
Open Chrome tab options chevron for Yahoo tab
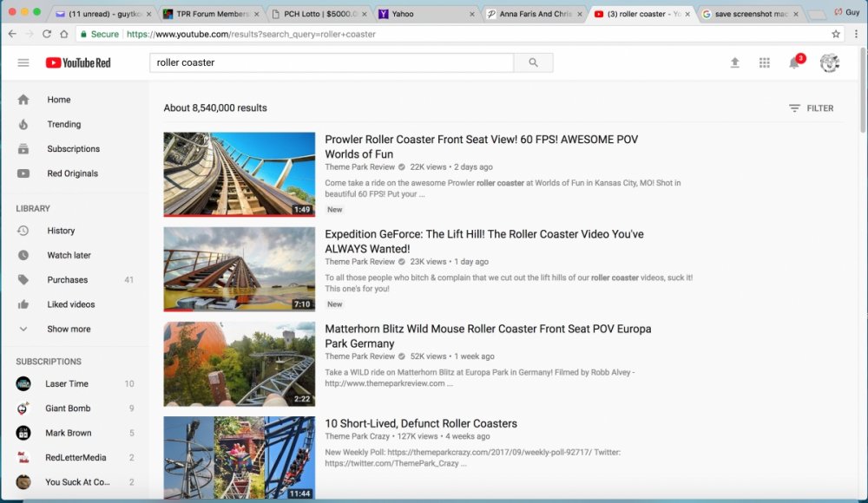tap(473, 13)
